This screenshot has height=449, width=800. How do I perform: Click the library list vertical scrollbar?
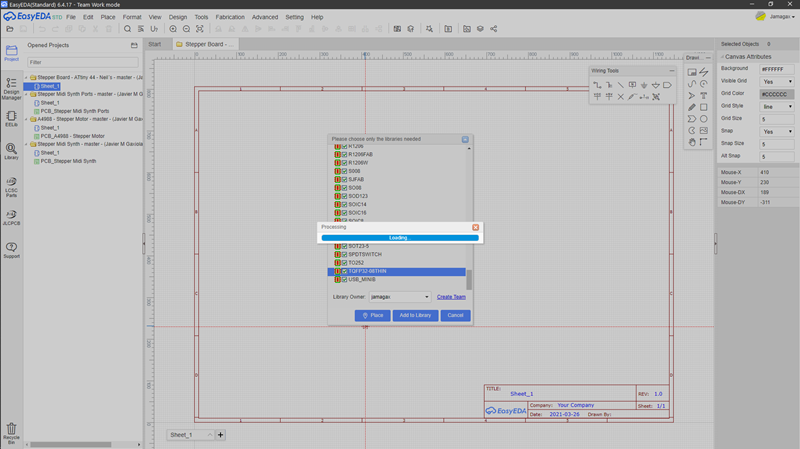click(x=469, y=280)
